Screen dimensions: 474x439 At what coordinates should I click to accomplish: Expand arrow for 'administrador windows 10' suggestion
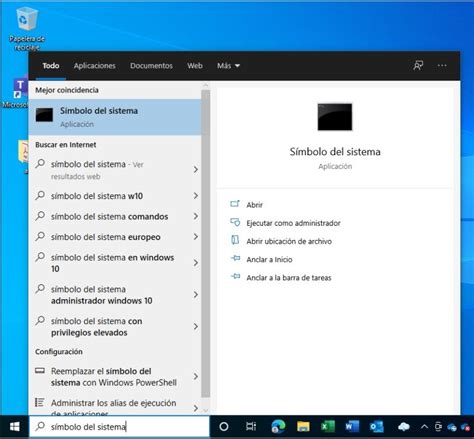coord(196,295)
